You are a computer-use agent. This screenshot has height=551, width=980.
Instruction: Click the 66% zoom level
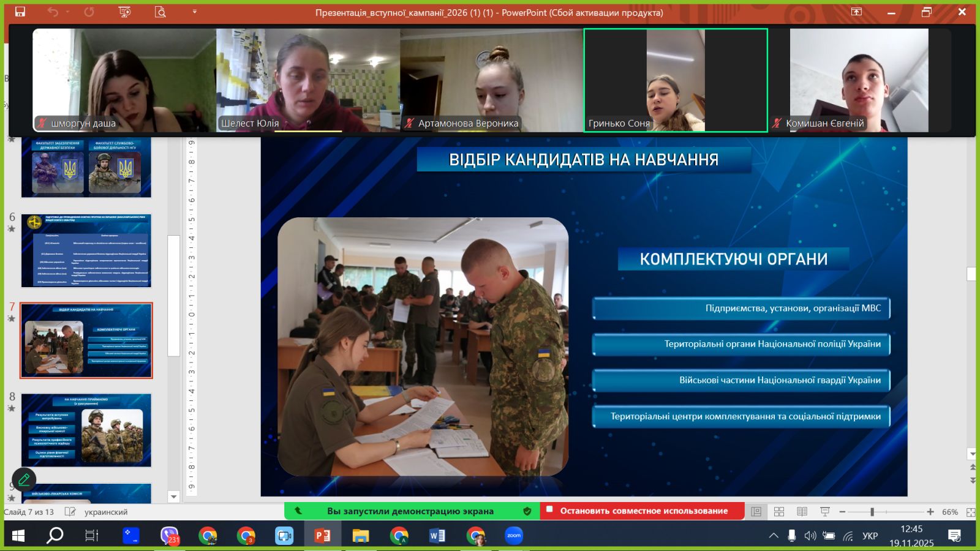coord(950,512)
